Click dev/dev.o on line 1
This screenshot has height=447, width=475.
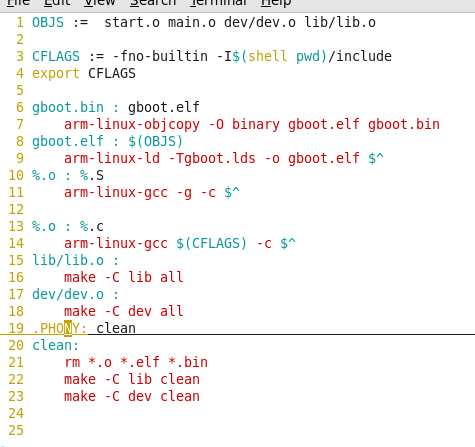click(260, 22)
